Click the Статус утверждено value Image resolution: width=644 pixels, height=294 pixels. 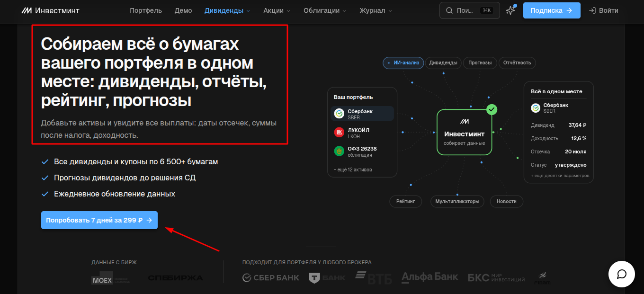click(x=571, y=165)
